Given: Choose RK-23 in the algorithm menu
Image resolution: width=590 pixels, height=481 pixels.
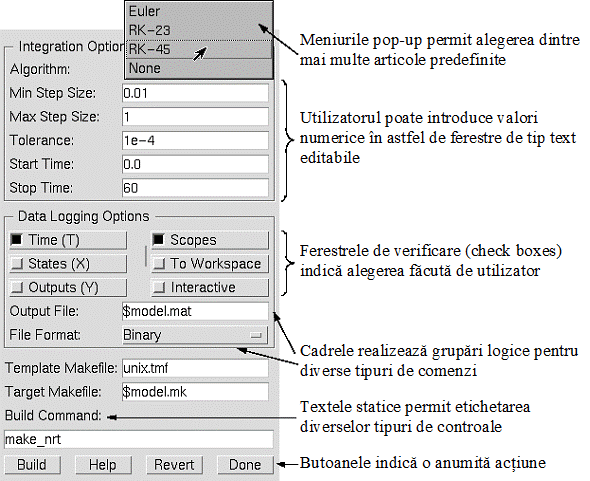Looking at the screenshot, I should (199, 30).
